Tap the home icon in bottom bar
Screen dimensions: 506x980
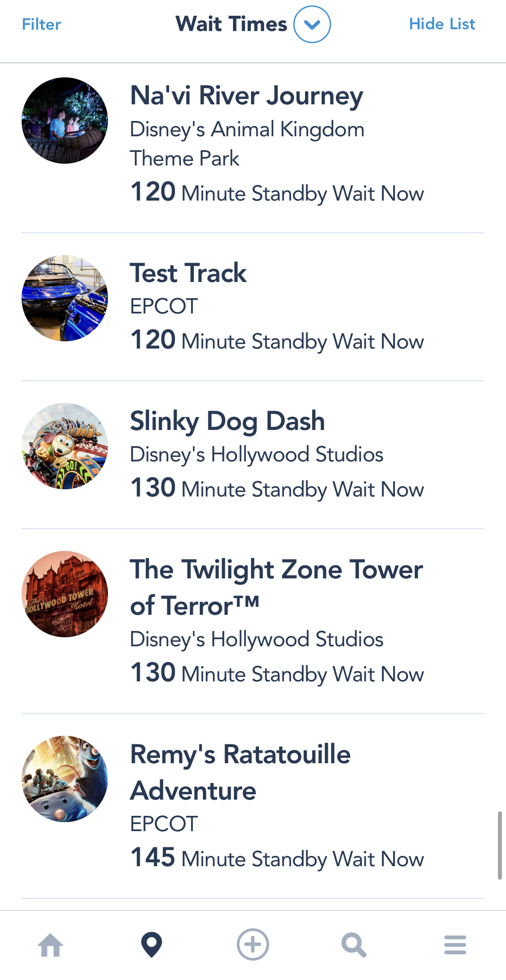click(x=50, y=944)
